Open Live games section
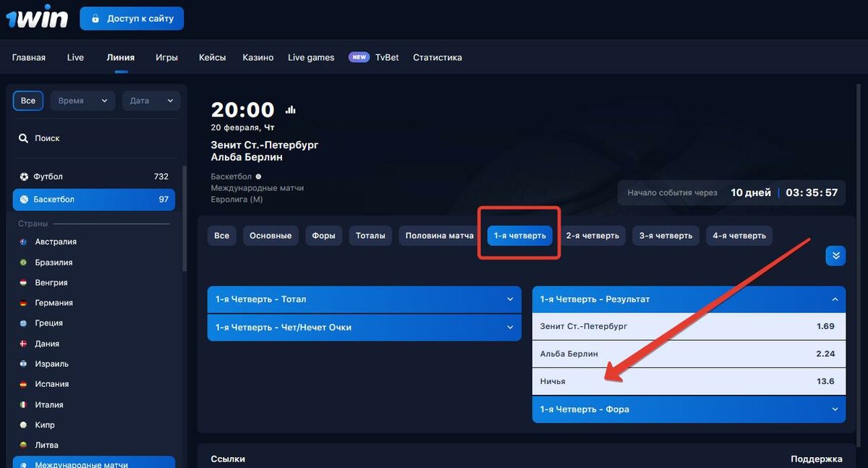The height and width of the screenshot is (468, 868). click(x=311, y=58)
